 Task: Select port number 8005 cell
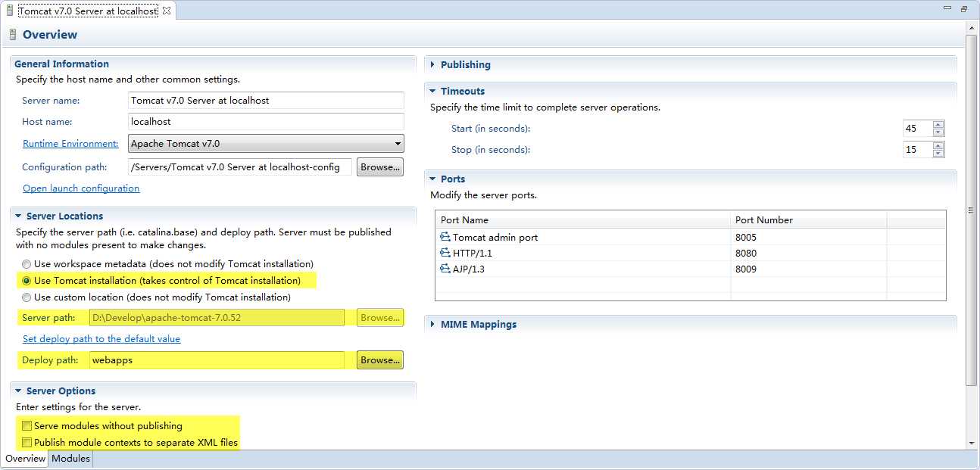point(808,237)
